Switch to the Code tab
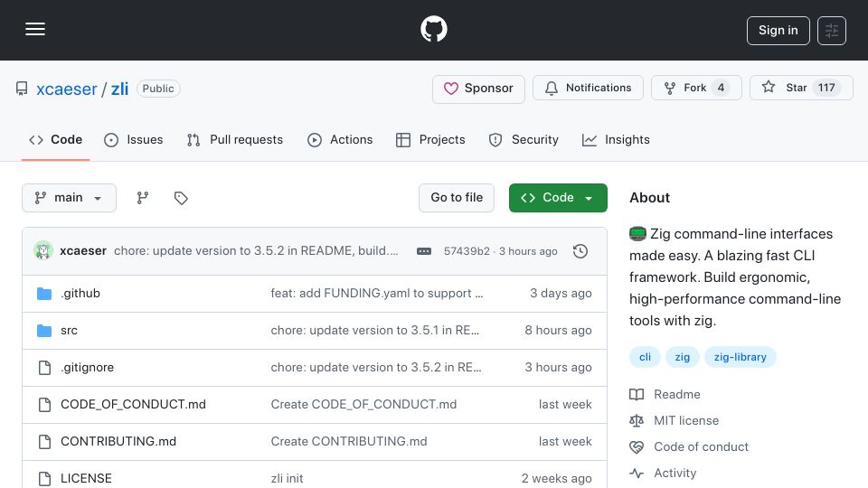868x488 pixels. (x=55, y=140)
